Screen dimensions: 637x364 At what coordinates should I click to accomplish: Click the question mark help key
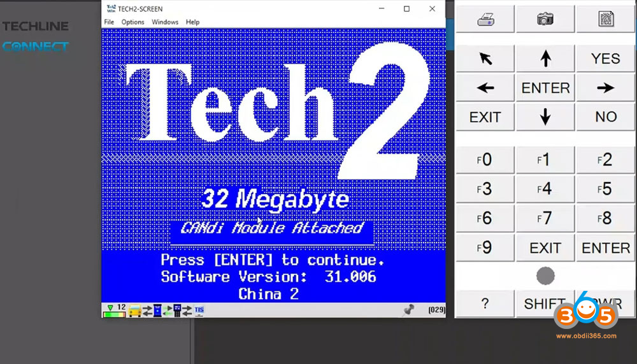485,304
